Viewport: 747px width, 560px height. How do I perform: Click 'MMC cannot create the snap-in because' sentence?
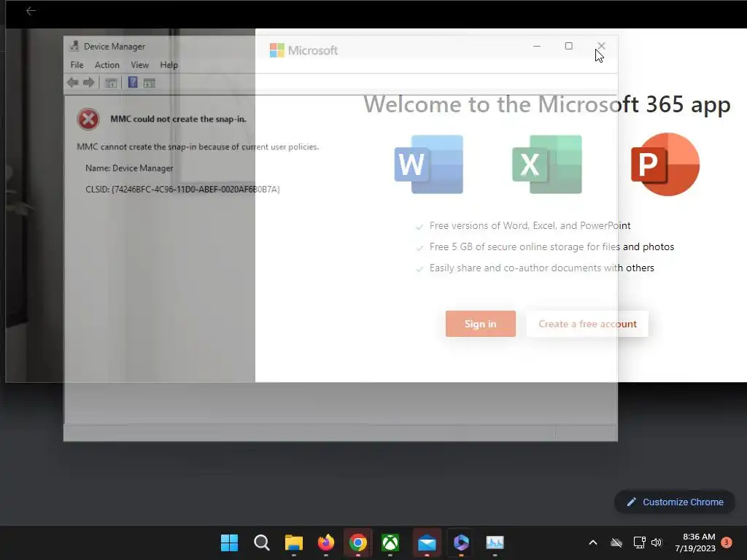click(x=198, y=147)
